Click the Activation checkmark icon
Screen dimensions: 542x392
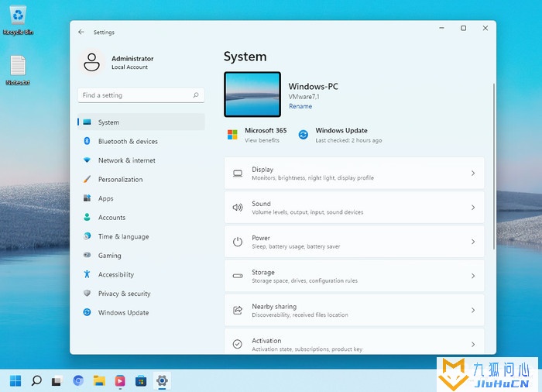click(238, 344)
